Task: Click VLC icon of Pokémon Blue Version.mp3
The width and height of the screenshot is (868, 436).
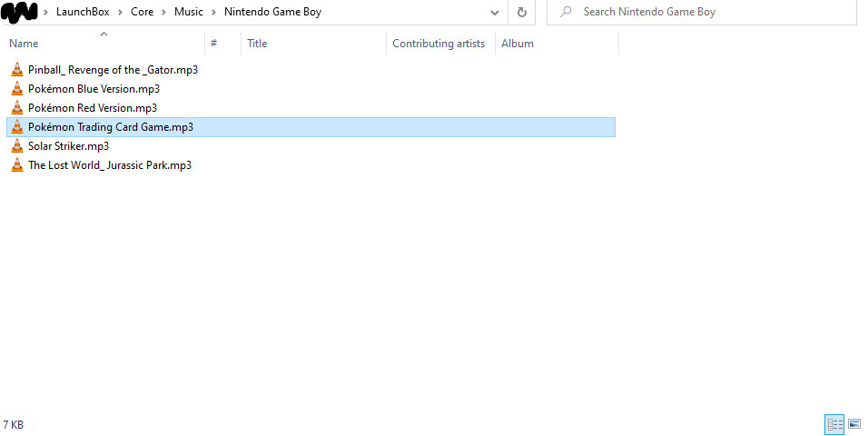Action: (17, 89)
